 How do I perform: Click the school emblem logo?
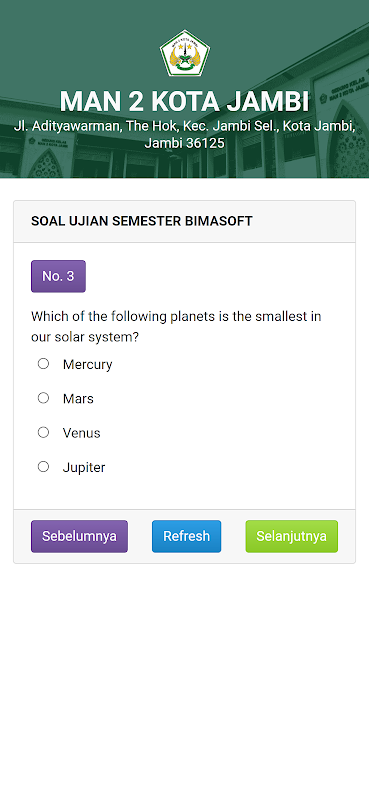[x=185, y=54]
